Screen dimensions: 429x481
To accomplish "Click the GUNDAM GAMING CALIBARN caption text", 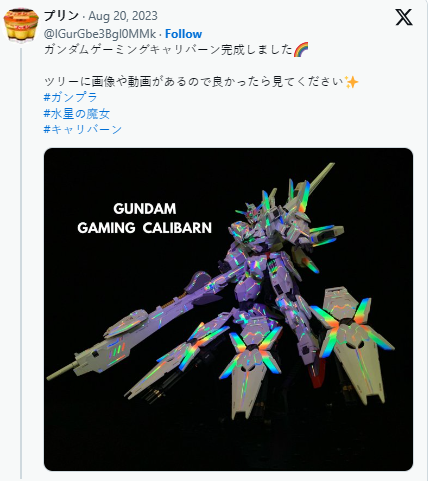I will [145, 218].
